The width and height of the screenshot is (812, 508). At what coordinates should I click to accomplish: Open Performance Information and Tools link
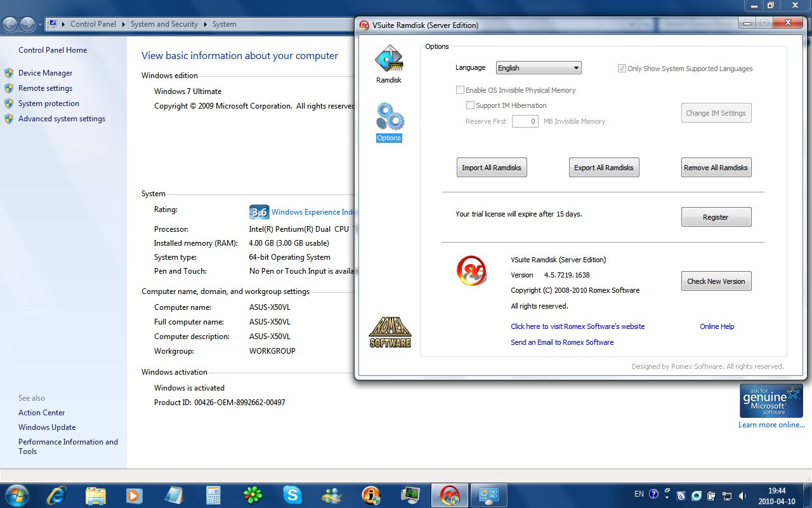pos(68,446)
